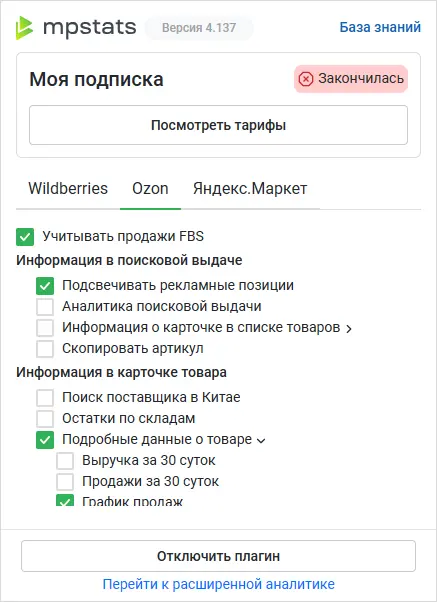Screen dimensions: 437x602
Task: Switch to the Wildberries tab
Action: [68, 189]
